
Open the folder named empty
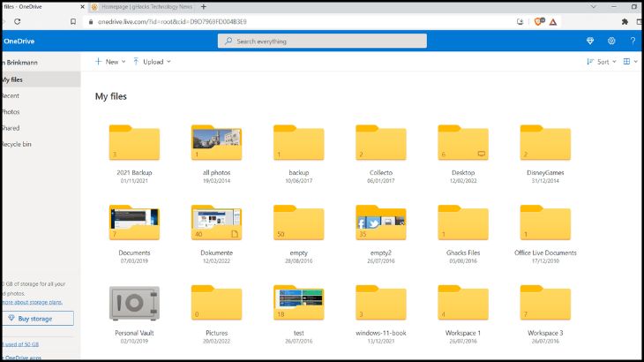point(298,222)
